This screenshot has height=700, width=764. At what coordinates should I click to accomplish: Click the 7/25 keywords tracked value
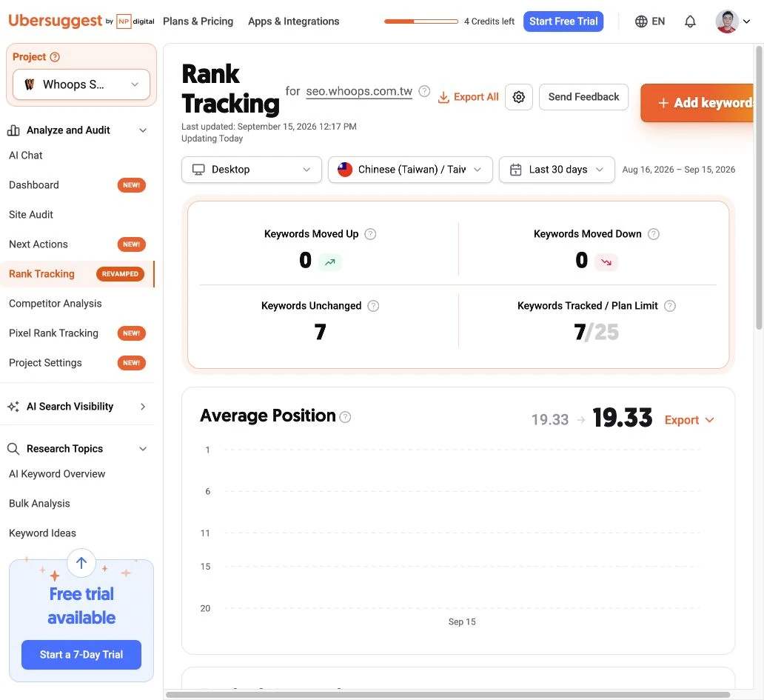click(596, 333)
